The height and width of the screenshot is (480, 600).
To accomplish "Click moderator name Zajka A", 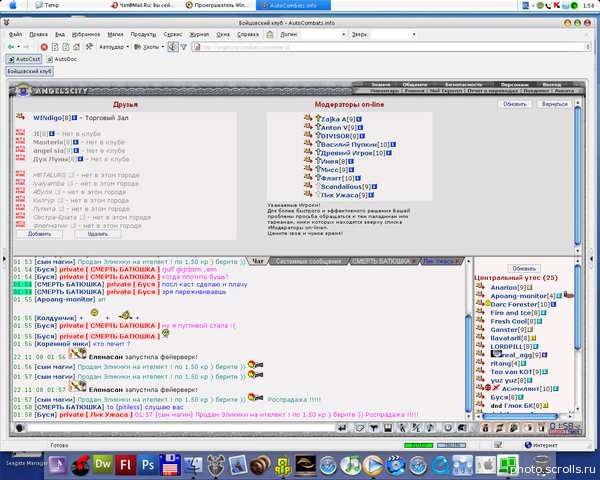I will coord(333,119).
